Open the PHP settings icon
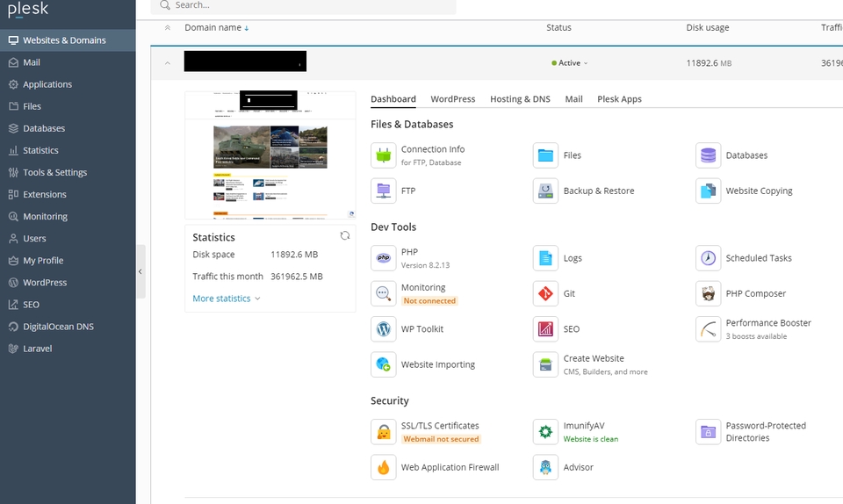 tap(384, 258)
